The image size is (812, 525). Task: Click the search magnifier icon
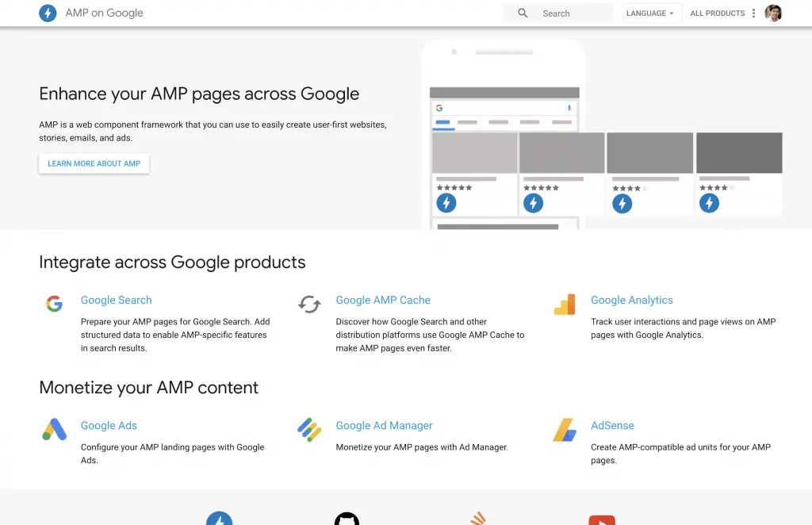523,13
